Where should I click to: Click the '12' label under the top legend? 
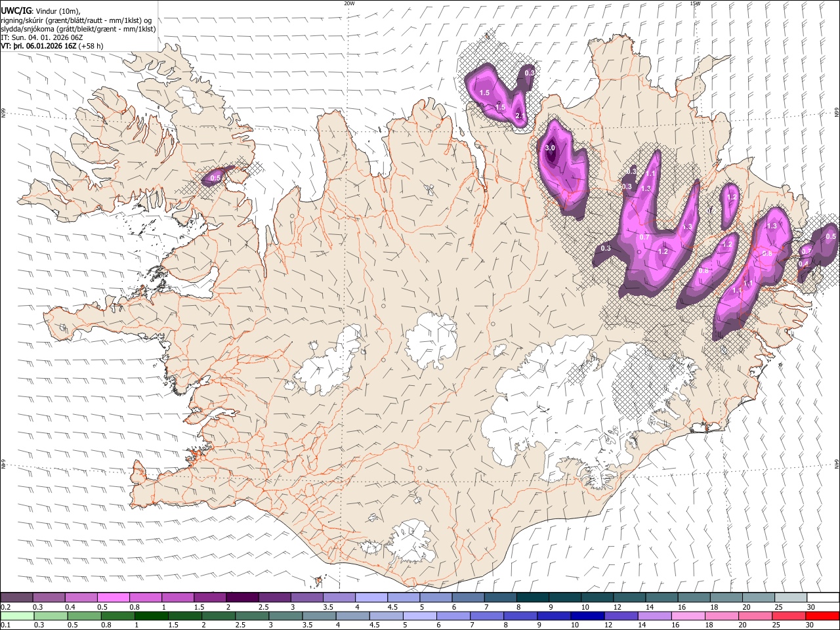616,607
